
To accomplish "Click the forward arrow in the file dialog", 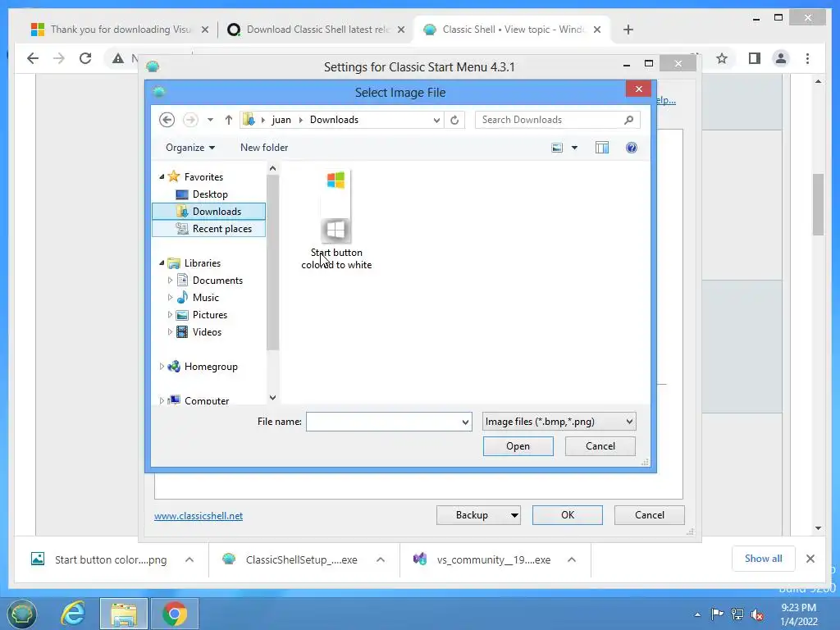I will 190,120.
